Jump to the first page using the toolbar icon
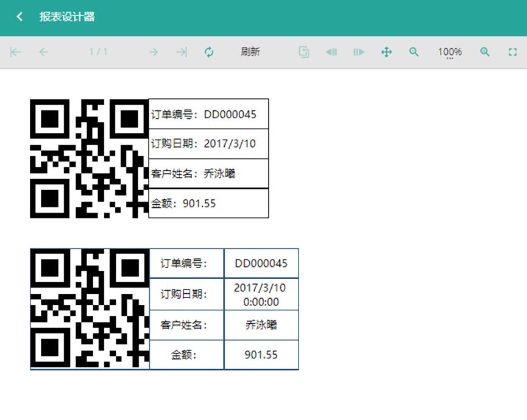The width and height of the screenshot is (527, 420). coord(15,52)
